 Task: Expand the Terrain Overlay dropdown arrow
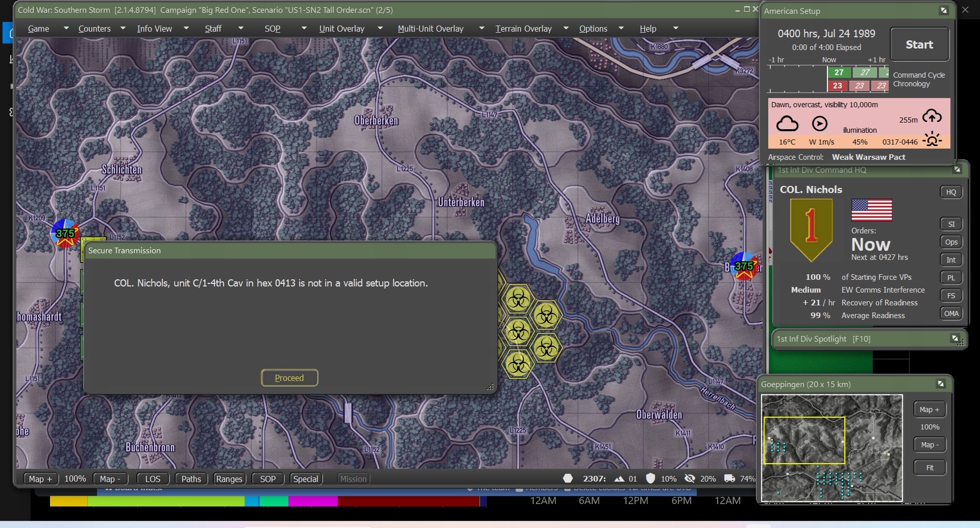pyautogui.click(x=566, y=28)
